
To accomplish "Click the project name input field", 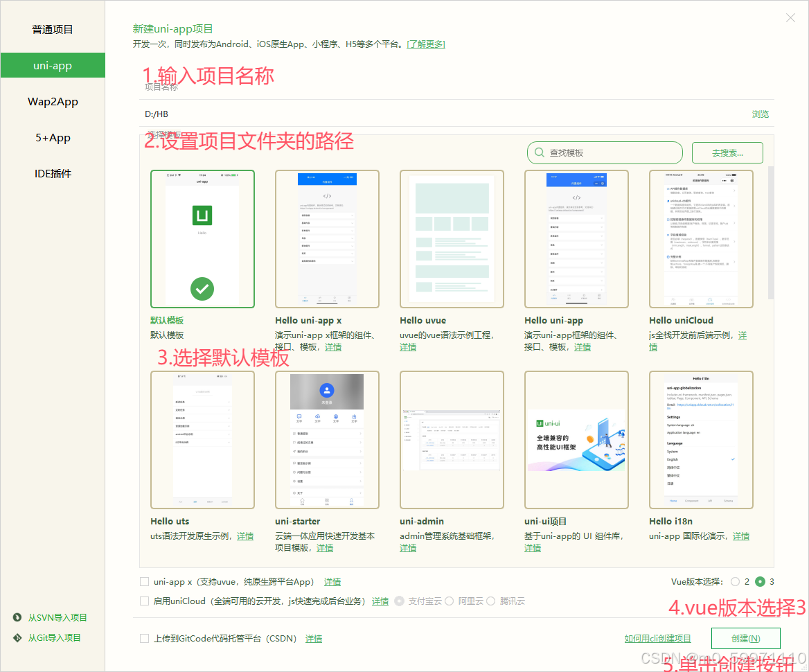I will 456,87.
